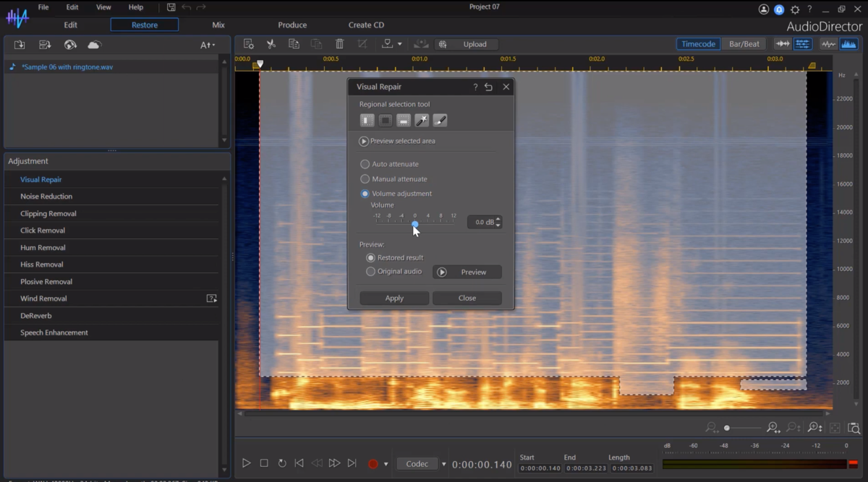
Task: Click the Play button in transport bar
Action: point(247,463)
